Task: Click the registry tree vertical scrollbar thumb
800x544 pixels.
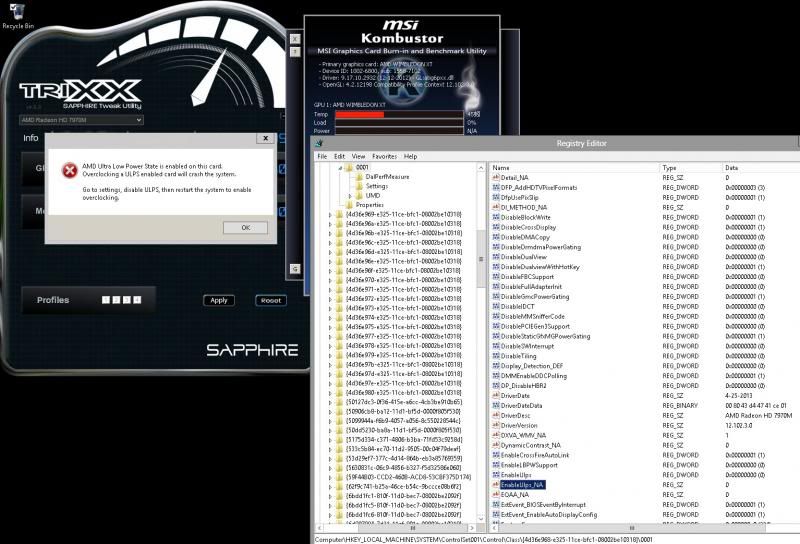Action: coord(481,259)
